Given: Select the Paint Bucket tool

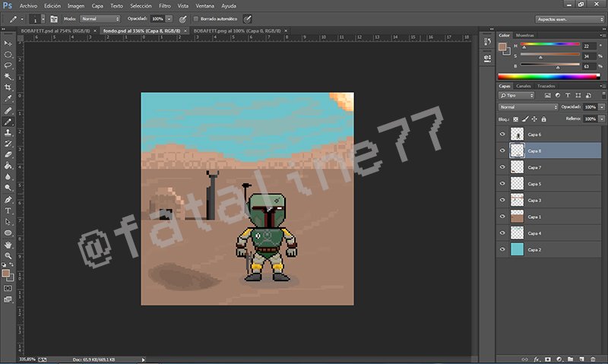Looking at the screenshot, I should 8,166.
